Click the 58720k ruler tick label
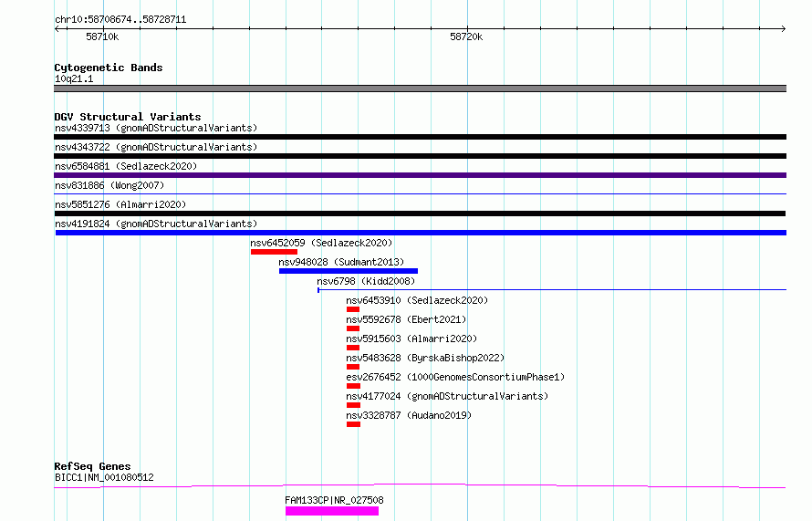The width and height of the screenshot is (812, 521). coord(466,36)
